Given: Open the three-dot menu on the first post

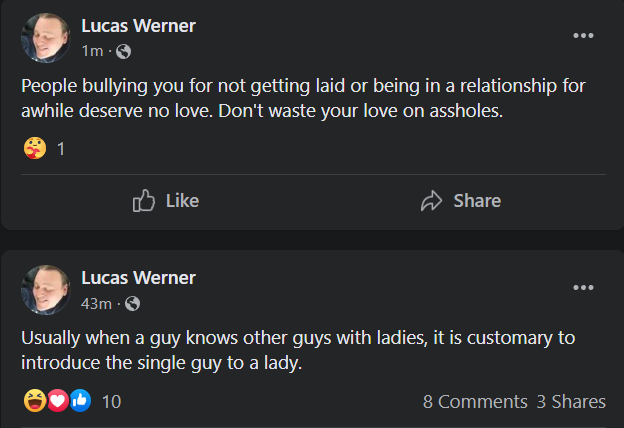Looking at the screenshot, I should click(583, 36).
